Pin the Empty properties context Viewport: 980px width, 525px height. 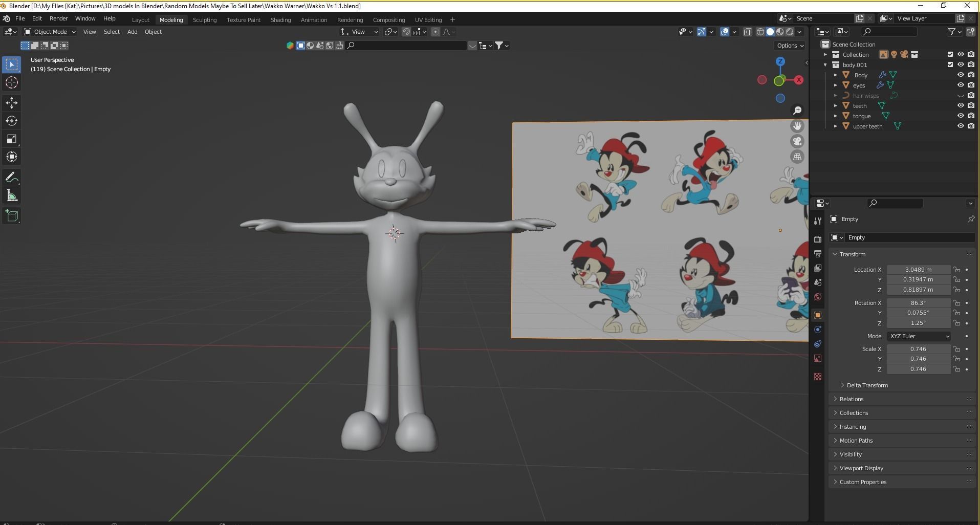pyautogui.click(x=971, y=219)
